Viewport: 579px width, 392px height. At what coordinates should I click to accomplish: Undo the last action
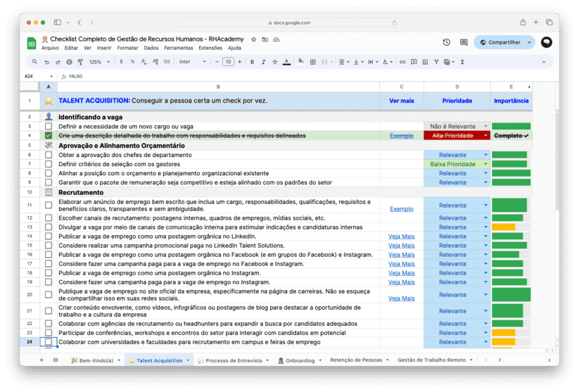46,62
